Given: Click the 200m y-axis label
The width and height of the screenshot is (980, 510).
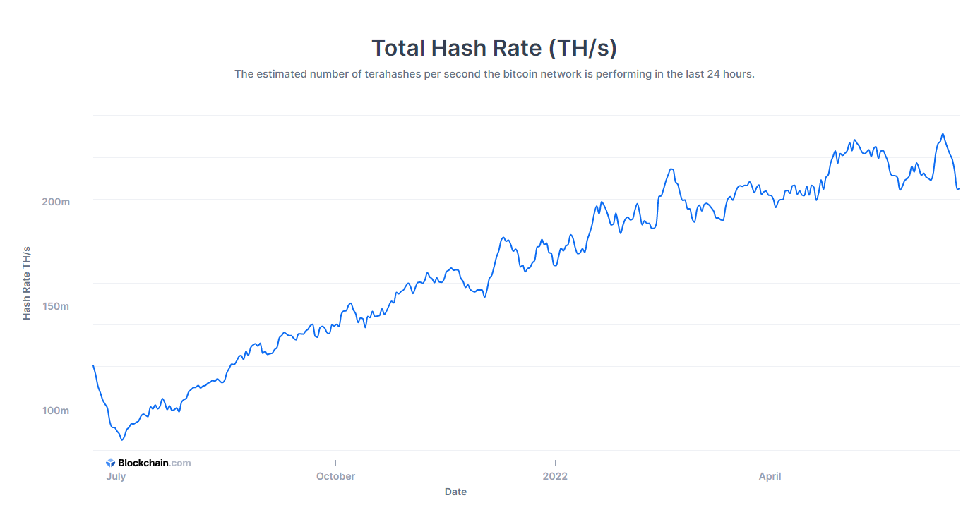Looking at the screenshot, I should click(x=56, y=202).
